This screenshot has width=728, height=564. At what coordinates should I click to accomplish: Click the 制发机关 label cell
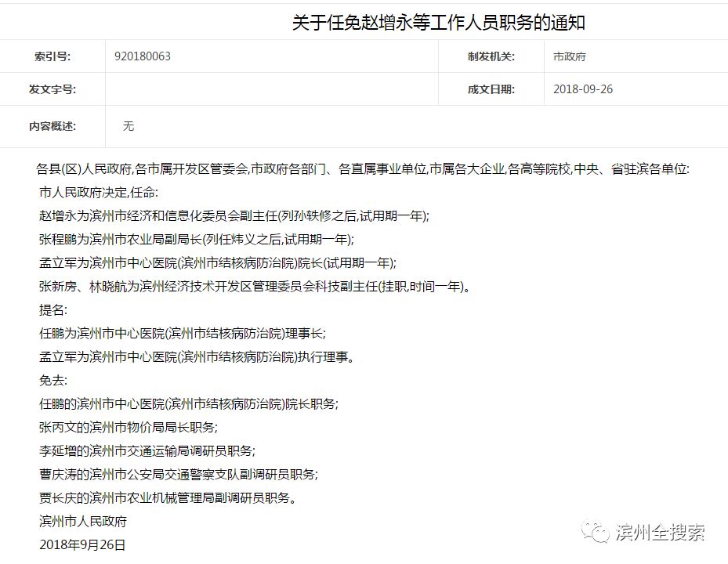coord(491,56)
